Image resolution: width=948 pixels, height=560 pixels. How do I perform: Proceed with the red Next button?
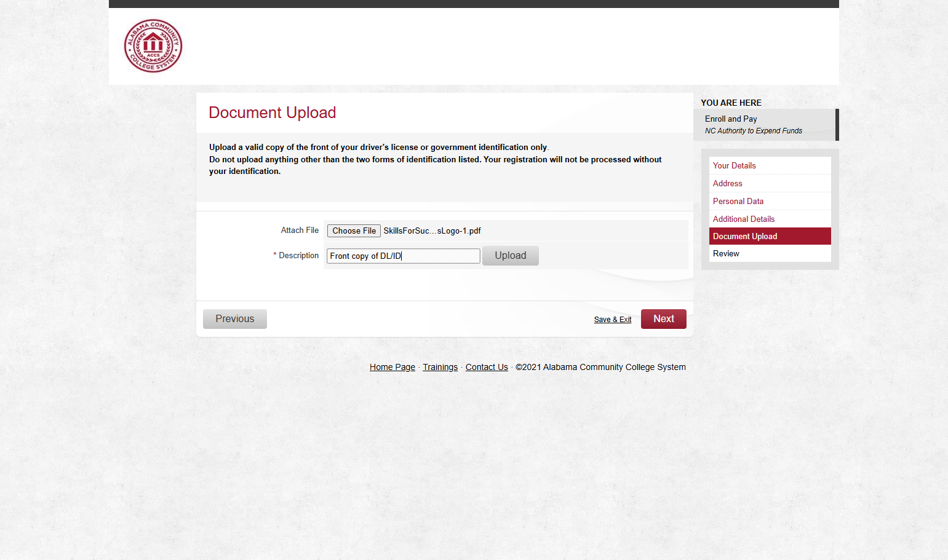click(x=663, y=319)
